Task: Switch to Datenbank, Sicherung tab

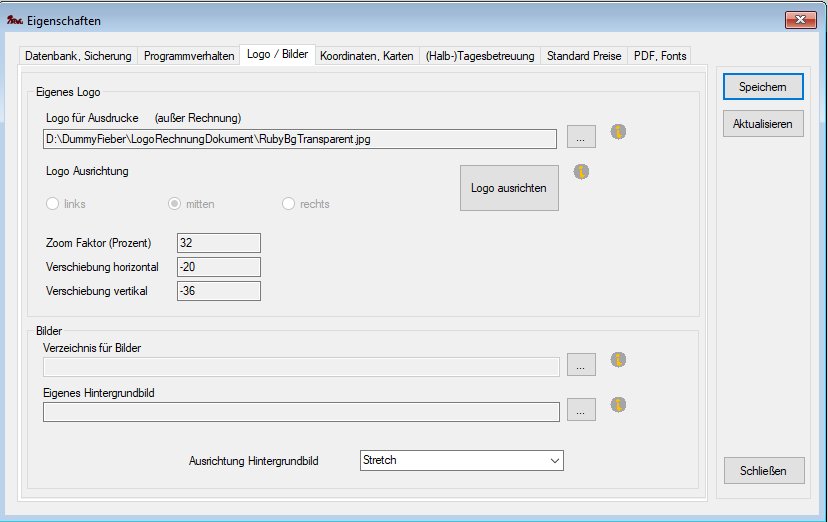Action: (78, 56)
